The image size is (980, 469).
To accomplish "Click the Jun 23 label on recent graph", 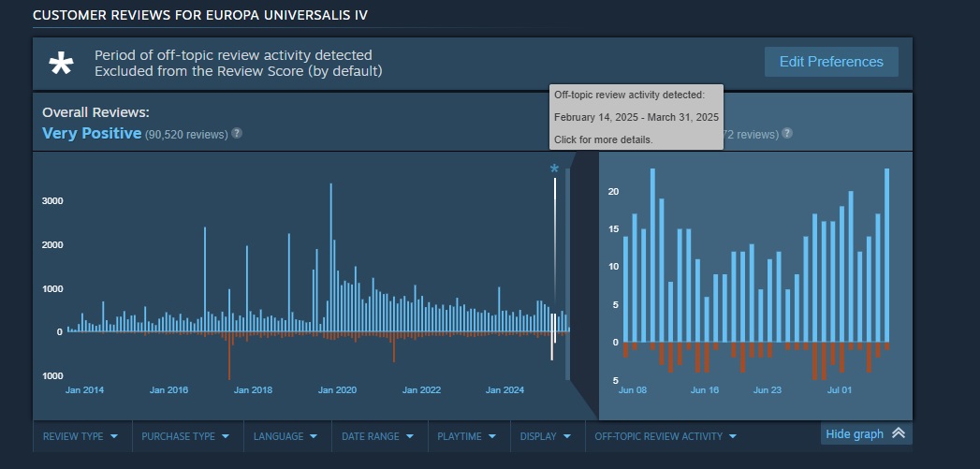I will tap(768, 390).
